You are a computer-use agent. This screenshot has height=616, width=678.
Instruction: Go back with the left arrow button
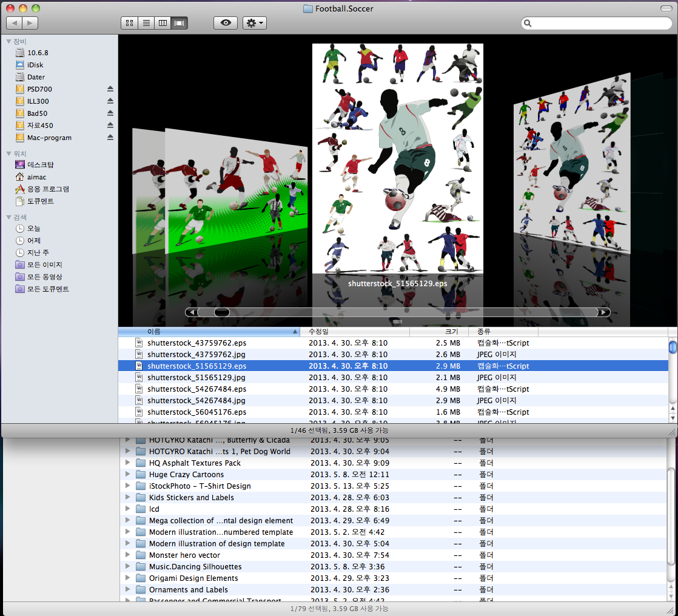click(14, 23)
